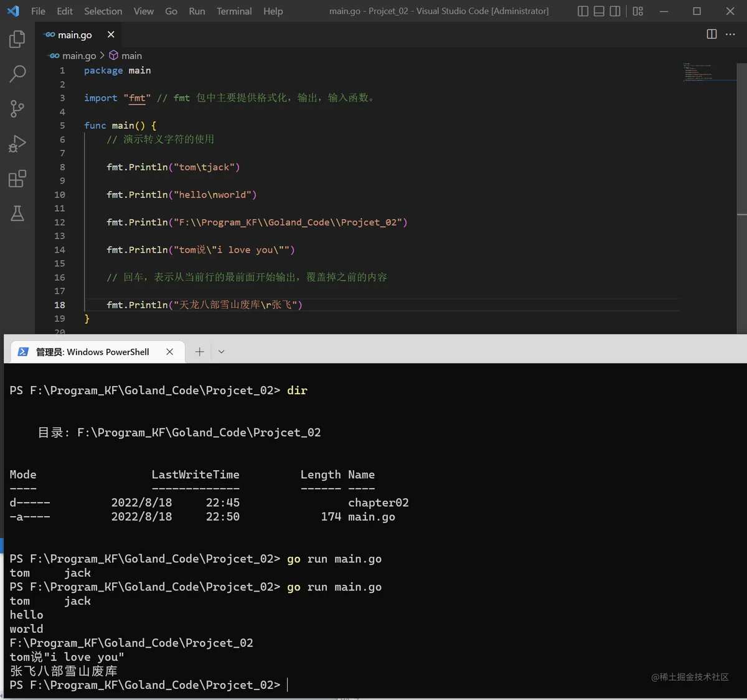The width and height of the screenshot is (747, 700).
Task: Close the Windows PowerShell tab
Action: (x=169, y=352)
